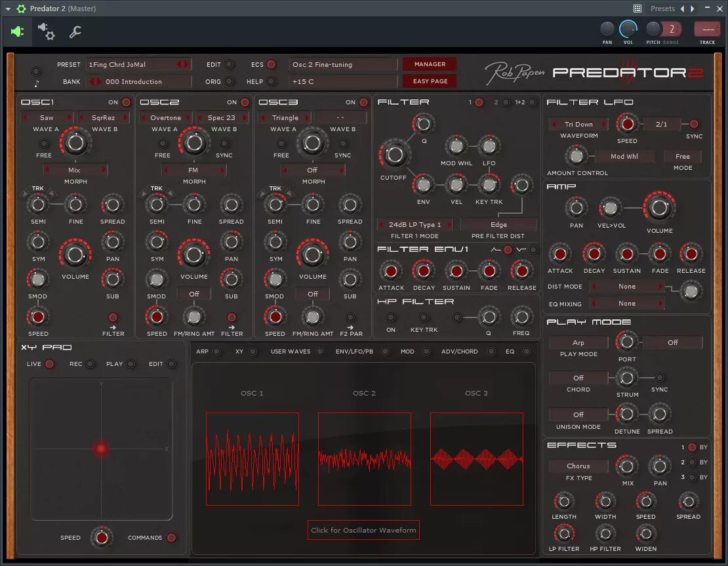Click the channel Pan knob in wrapper toolbar
Screen dimensions: 728x566
[607, 30]
